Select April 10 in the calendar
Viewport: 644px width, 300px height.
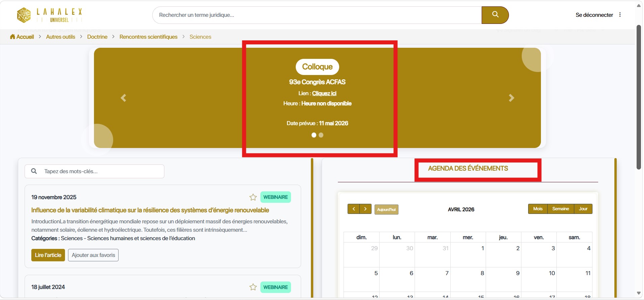(539, 280)
